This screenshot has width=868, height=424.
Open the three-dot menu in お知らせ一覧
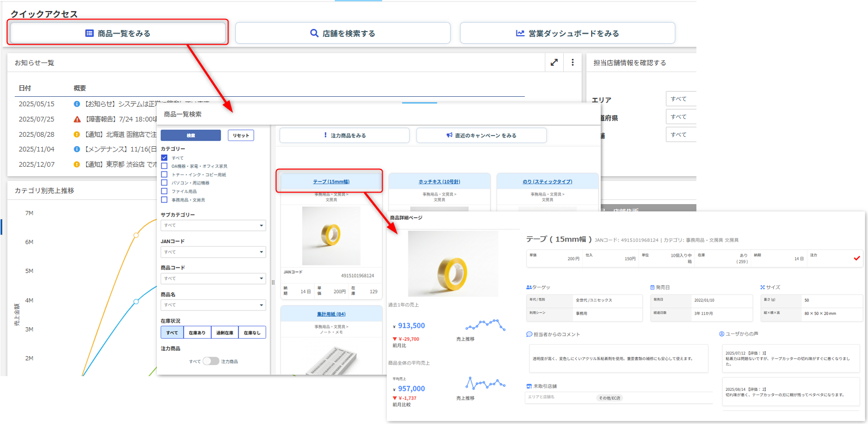coord(573,63)
